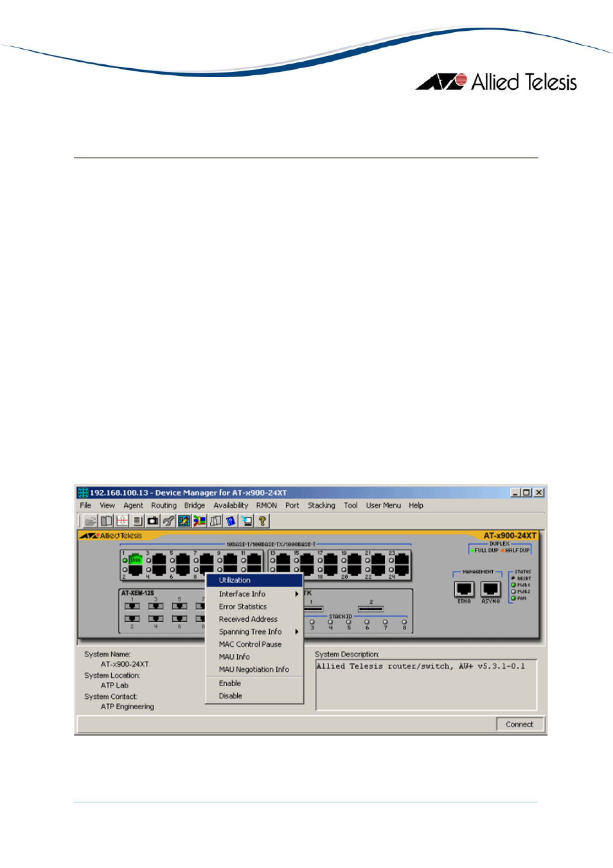The height and width of the screenshot is (868, 613).
Task: Choose Error Statistics from the context menu
Action: point(254,606)
